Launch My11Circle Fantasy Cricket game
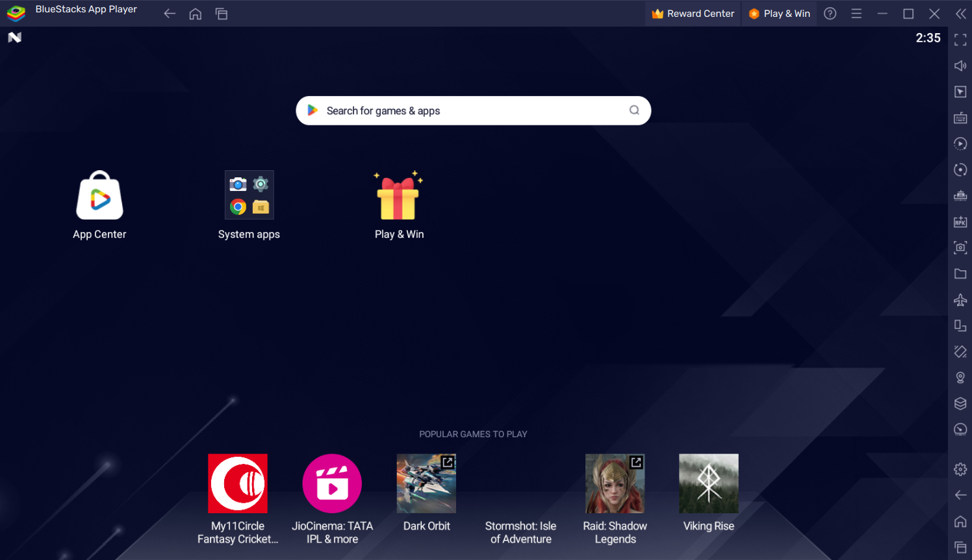This screenshot has width=972, height=560. (x=238, y=483)
